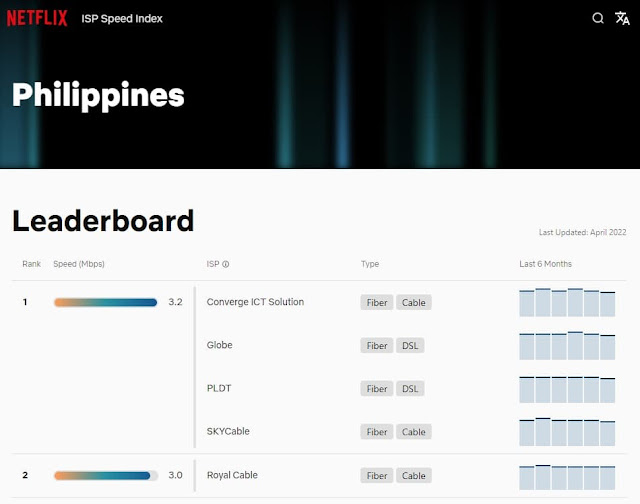640x504 pixels.
Task: Click the Philippines page heading
Action: click(x=98, y=95)
